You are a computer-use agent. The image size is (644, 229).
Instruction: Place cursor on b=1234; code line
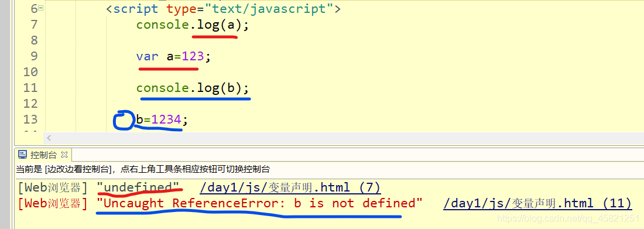(162, 119)
